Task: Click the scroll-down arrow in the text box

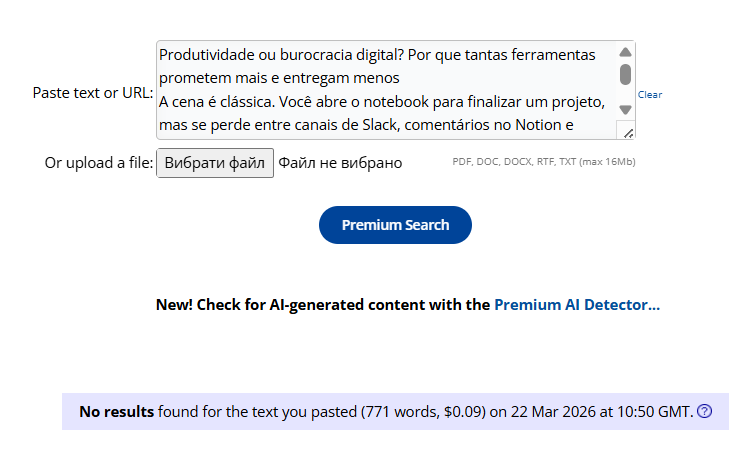Action: coord(625,109)
